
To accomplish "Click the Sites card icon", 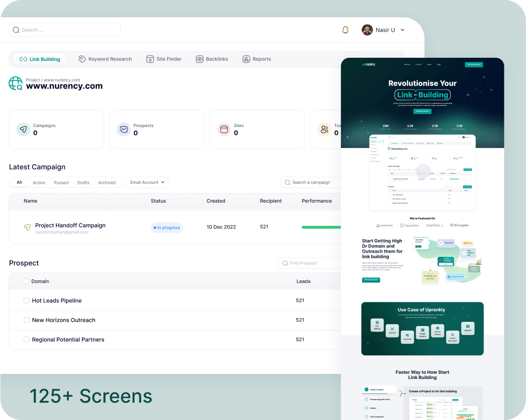I will tap(224, 129).
